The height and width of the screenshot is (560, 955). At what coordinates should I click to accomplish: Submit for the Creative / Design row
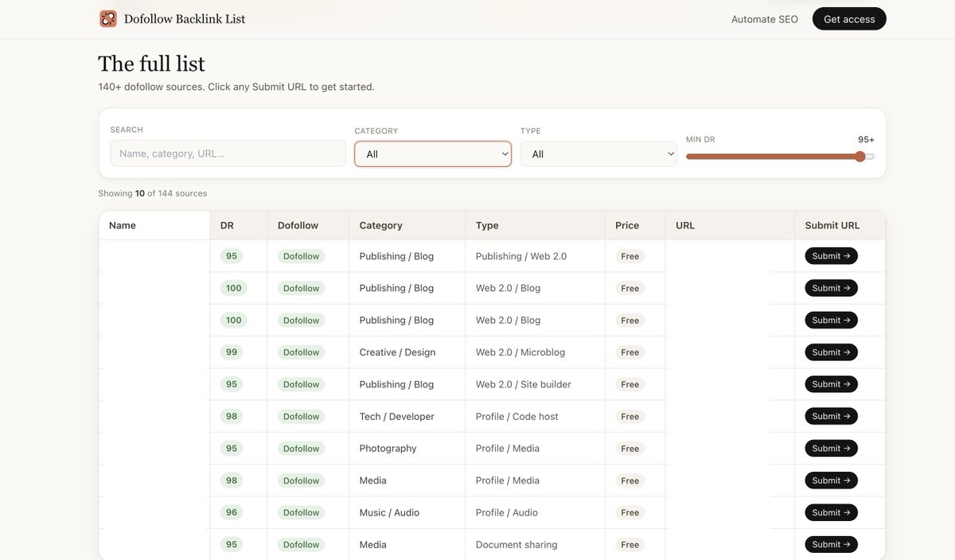click(832, 352)
